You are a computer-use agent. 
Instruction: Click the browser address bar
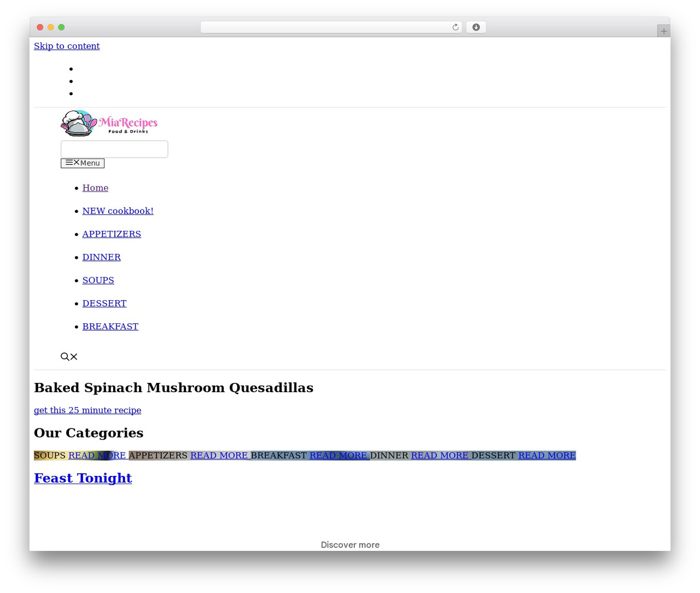331,27
